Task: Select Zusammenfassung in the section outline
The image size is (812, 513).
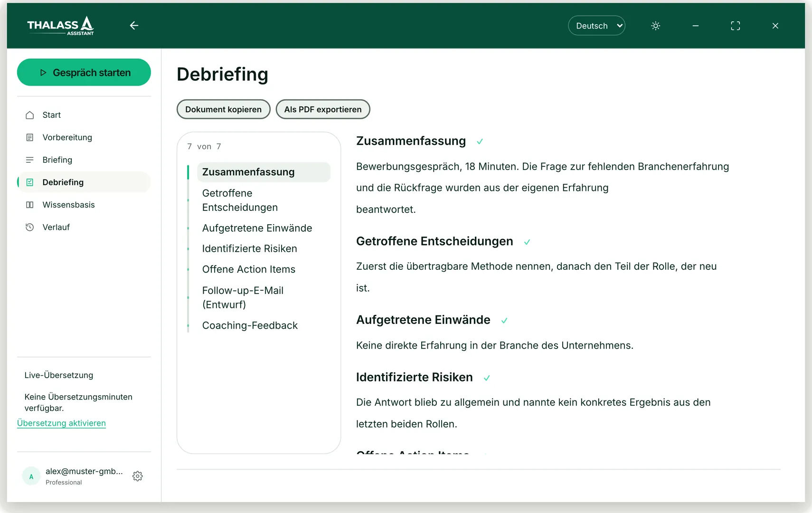Action: point(264,172)
